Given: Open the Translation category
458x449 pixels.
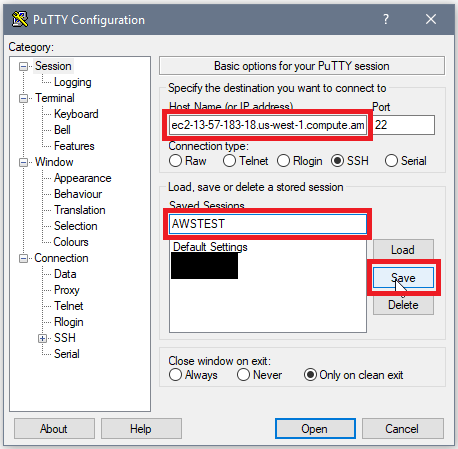Looking at the screenshot, I should (x=80, y=210).
